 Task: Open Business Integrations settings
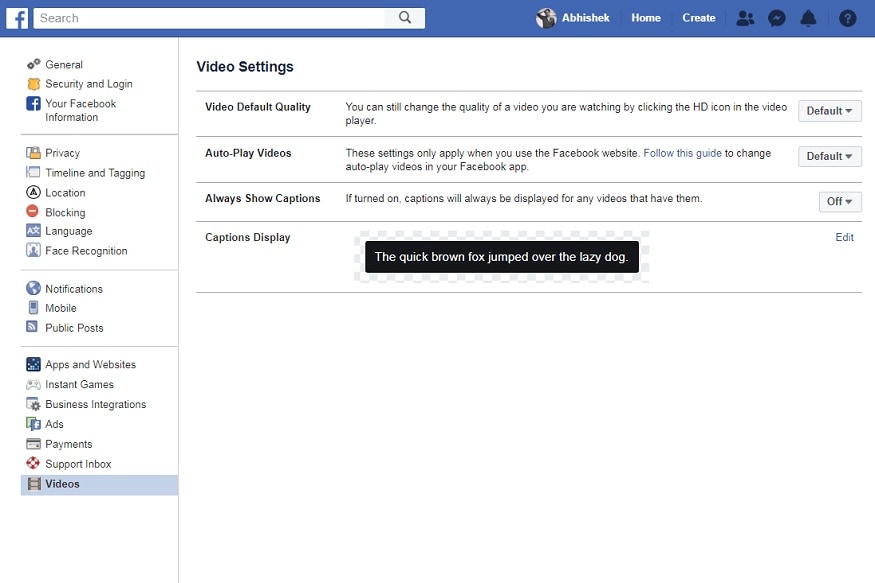tap(95, 404)
